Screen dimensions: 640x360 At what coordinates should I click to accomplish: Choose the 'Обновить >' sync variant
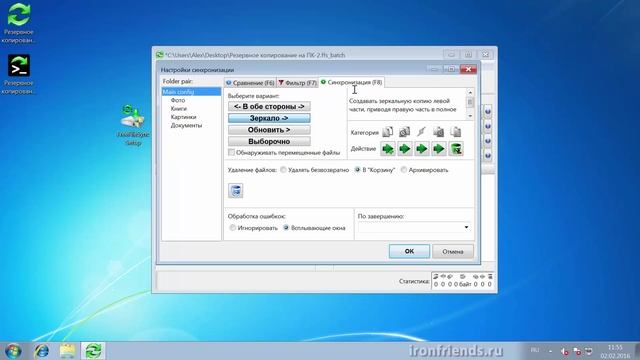click(x=269, y=130)
